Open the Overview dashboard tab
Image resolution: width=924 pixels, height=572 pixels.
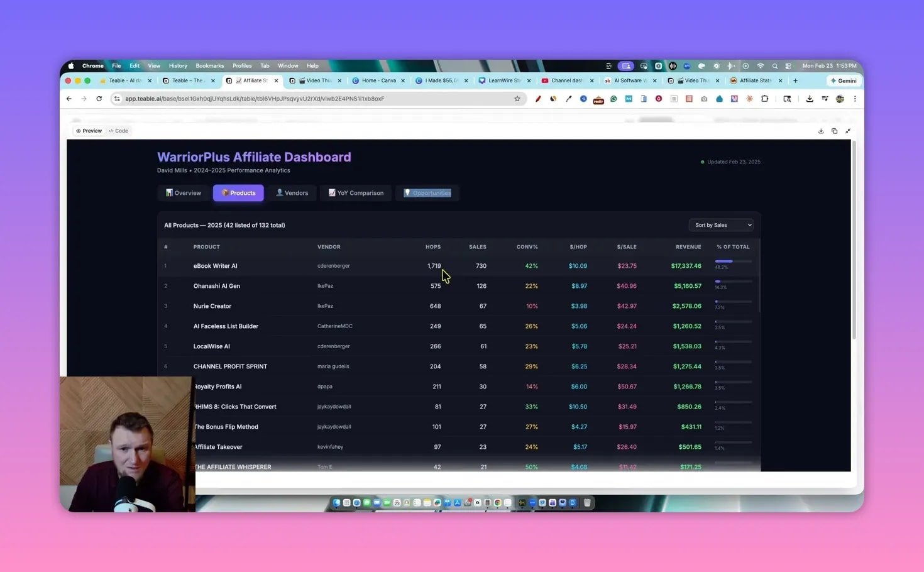point(183,192)
